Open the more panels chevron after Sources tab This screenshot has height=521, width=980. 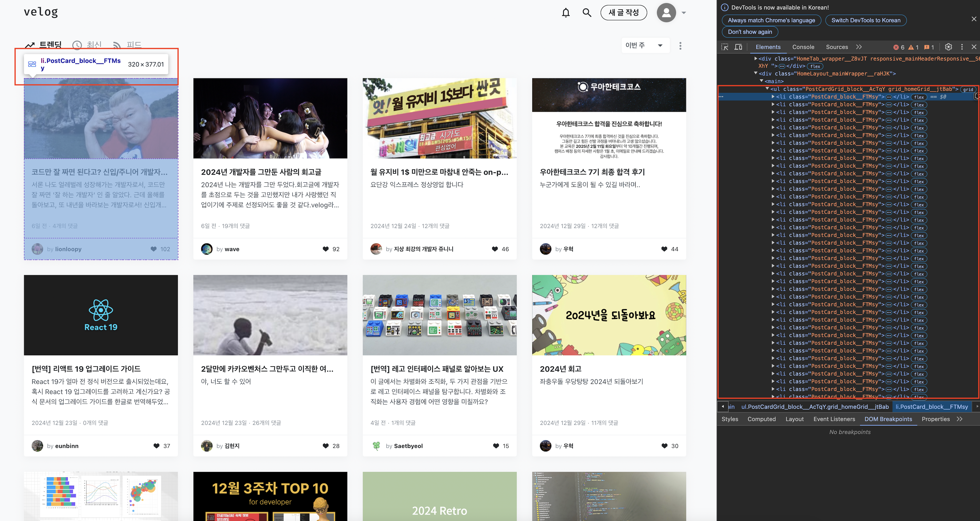pyautogui.click(x=859, y=47)
